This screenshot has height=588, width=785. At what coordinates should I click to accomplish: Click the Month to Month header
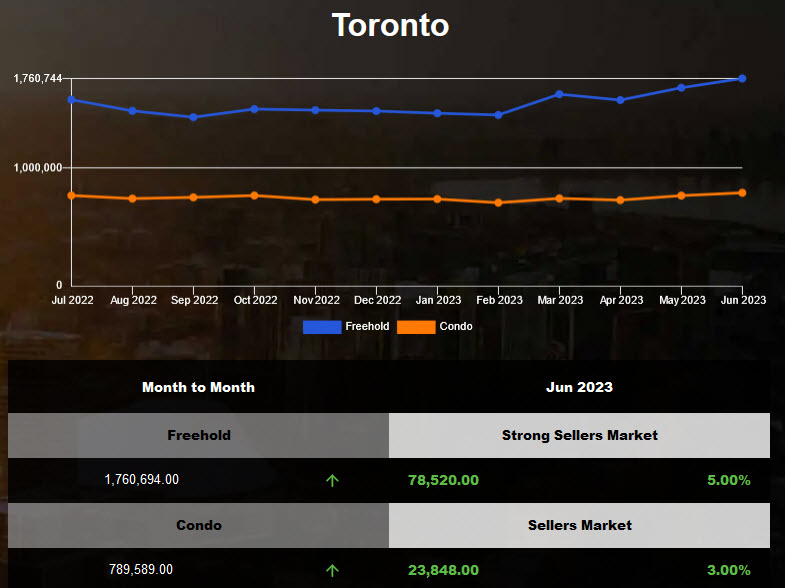coord(198,387)
